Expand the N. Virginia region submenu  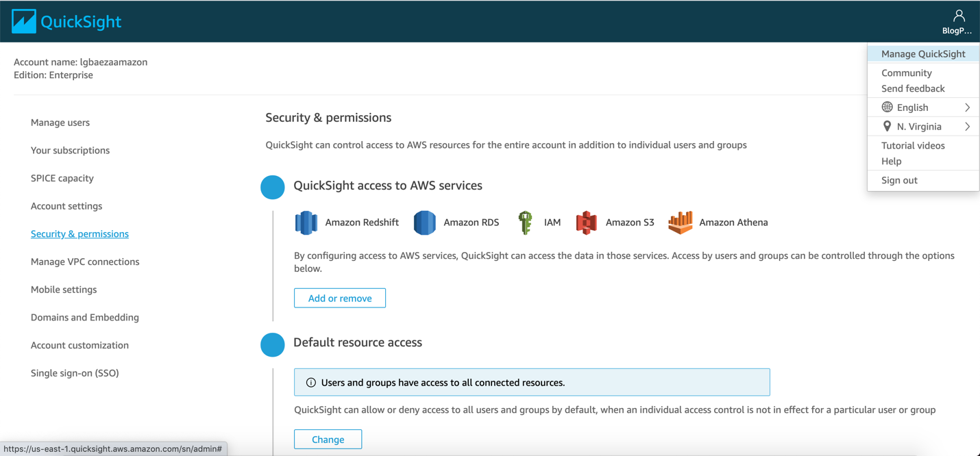(x=967, y=127)
